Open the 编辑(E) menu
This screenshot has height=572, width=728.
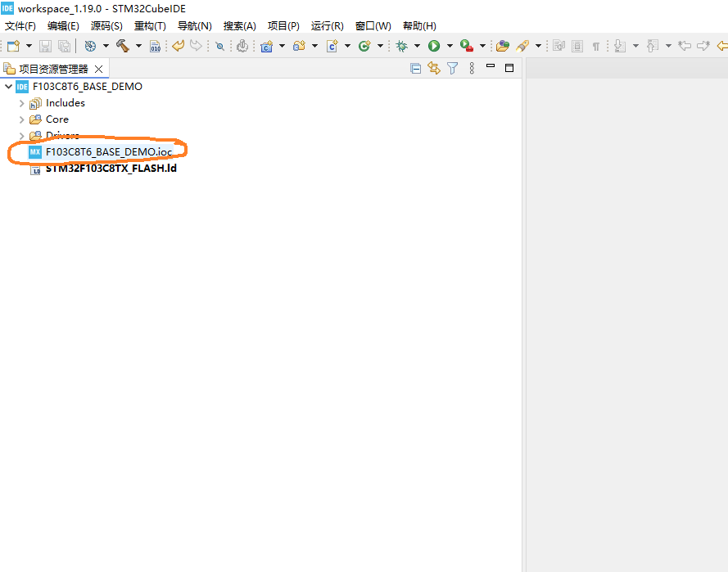click(63, 26)
